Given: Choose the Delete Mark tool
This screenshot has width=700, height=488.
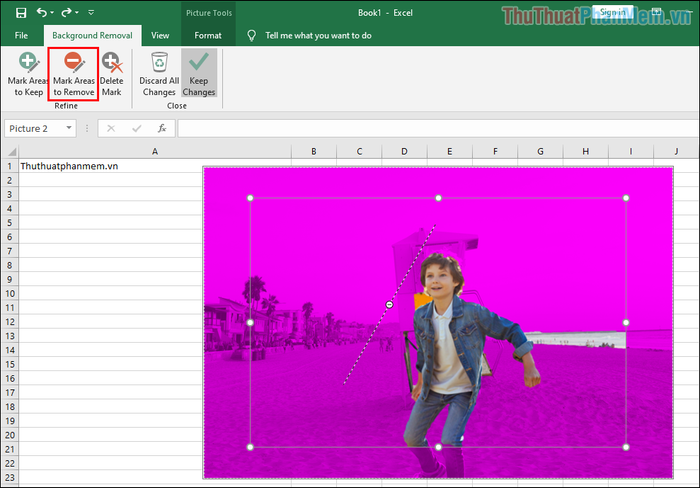Looking at the screenshot, I should (112, 75).
